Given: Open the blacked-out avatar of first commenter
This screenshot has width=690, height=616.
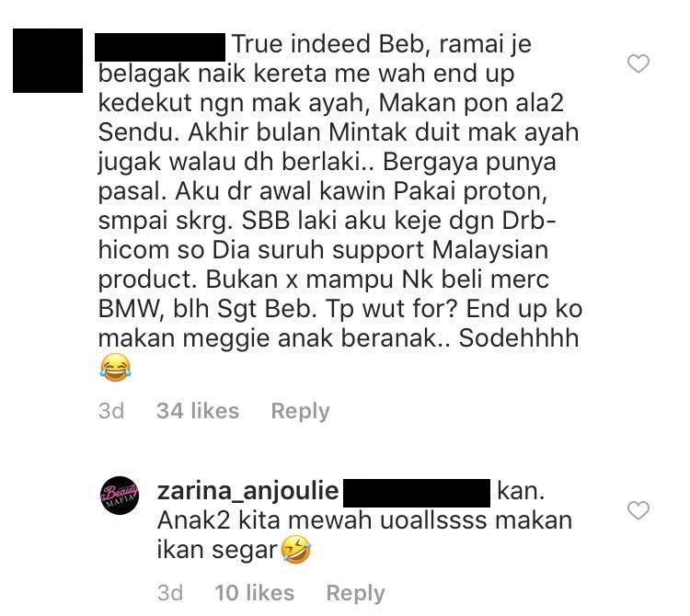Looking at the screenshot, I should [48, 61].
